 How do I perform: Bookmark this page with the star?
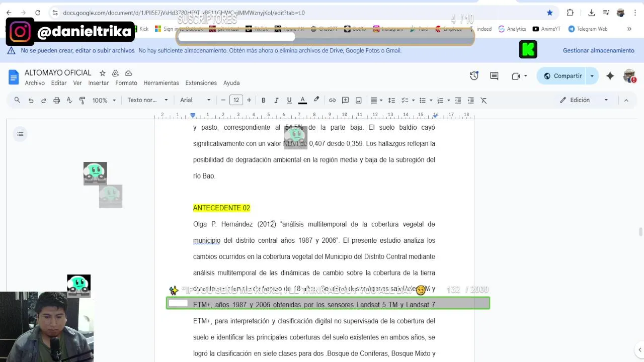coord(550,13)
